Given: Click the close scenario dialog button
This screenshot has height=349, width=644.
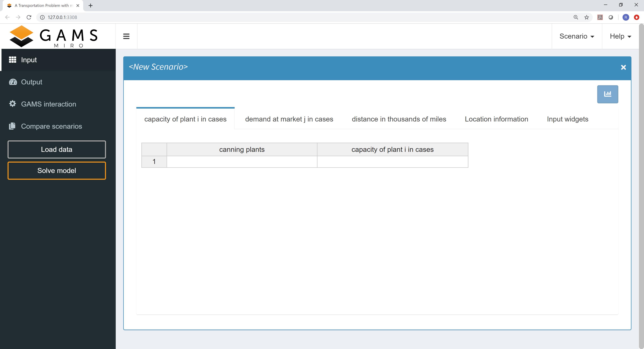Looking at the screenshot, I should 623,67.
